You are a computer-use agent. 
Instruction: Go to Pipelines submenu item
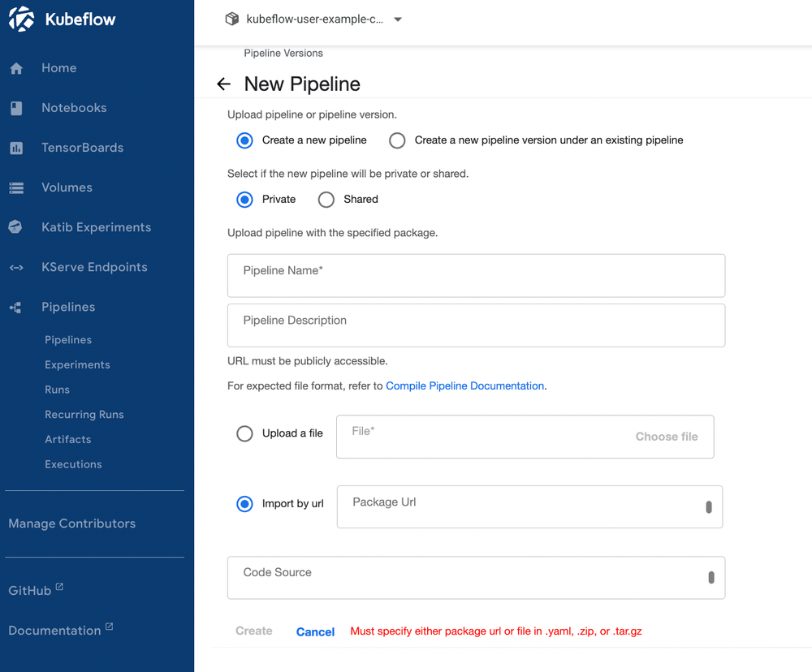68,339
